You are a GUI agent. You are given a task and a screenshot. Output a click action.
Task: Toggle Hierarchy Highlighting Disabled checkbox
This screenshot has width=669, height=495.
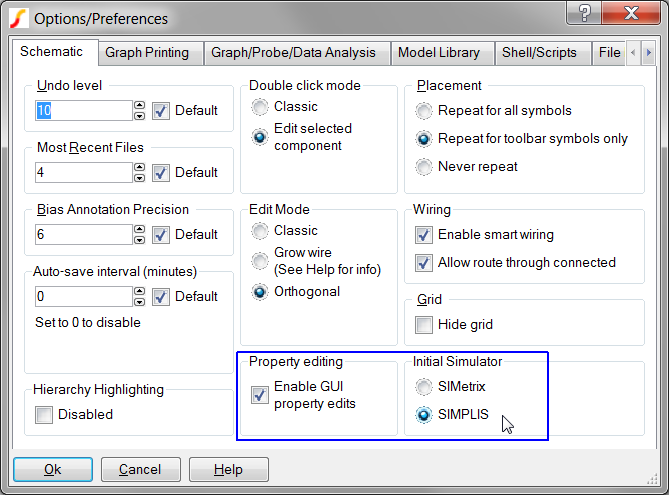pyautogui.click(x=44, y=414)
